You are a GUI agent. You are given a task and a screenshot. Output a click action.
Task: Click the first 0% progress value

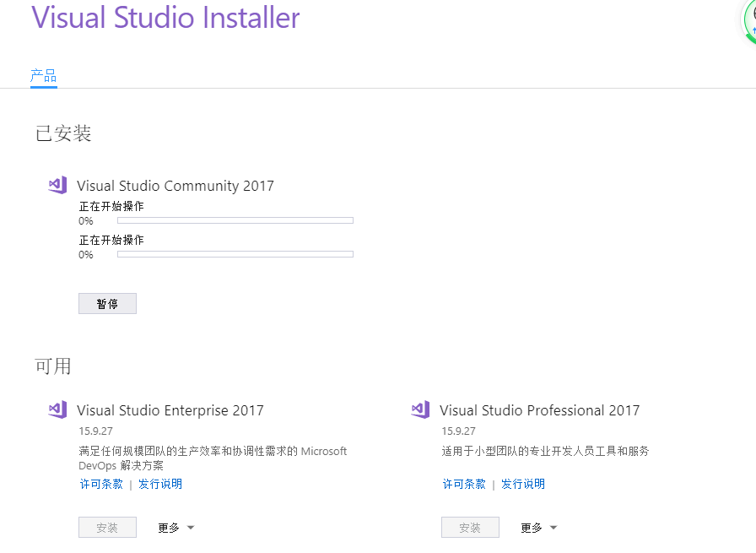pos(86,221)
